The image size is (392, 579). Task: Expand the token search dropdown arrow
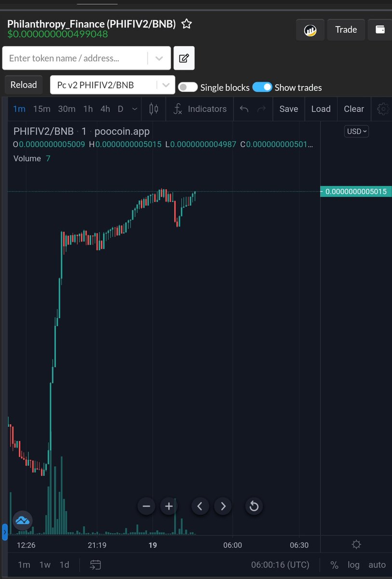click(x=159, y=58)
